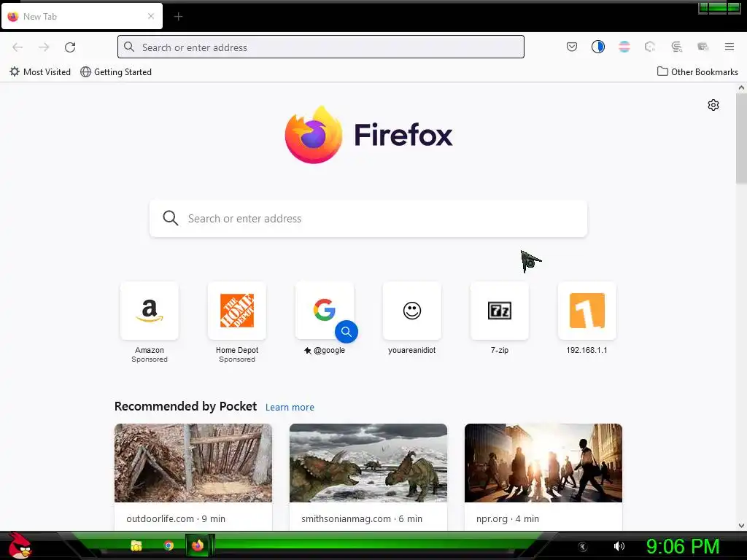Image resolution: width=747 pixels, height=560 pixels.
Task: Save the page to Pocket
Action: 572,47
